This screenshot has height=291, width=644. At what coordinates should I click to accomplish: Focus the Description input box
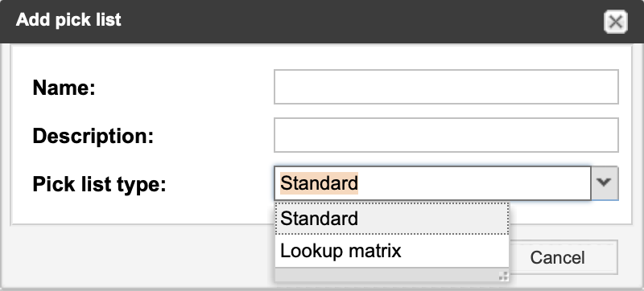coord(446,135)
